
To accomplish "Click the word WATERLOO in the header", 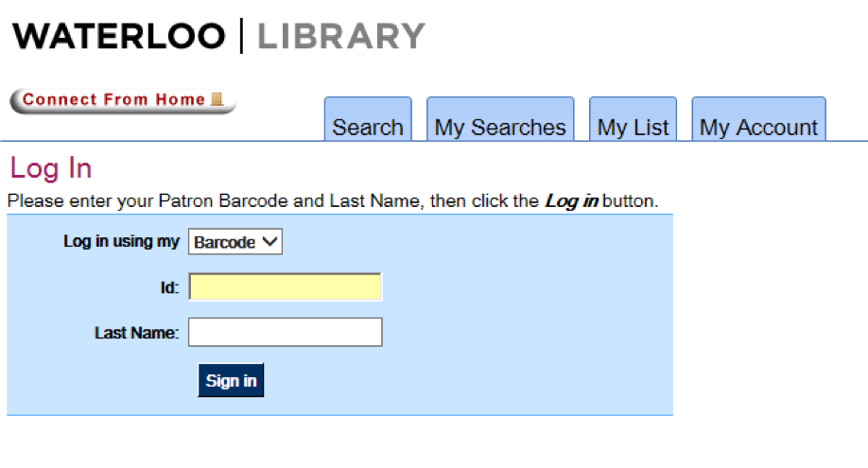I will point(119,36).
